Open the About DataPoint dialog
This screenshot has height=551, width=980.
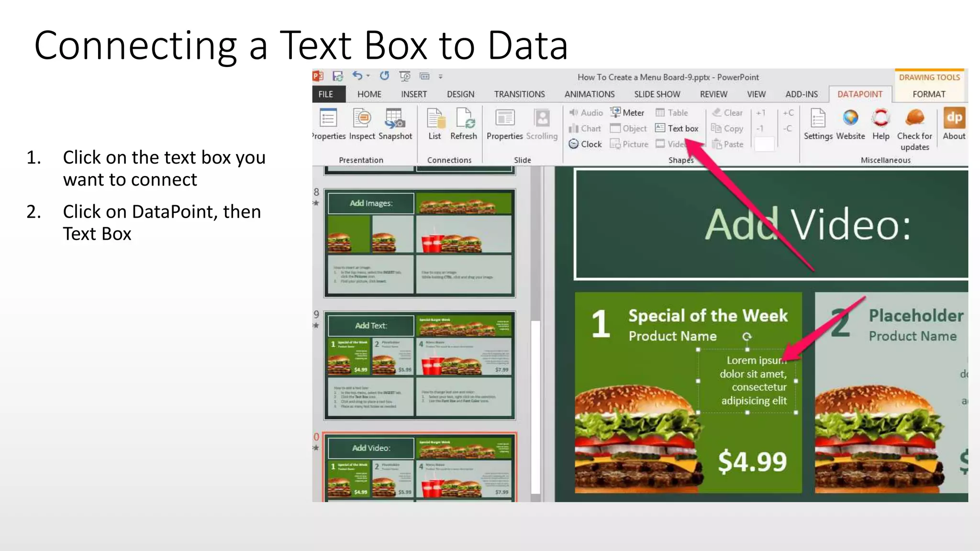pos(954,124)
